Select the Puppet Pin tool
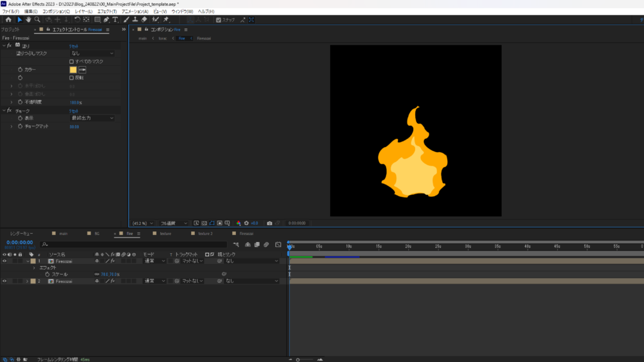 [x=165, y=19]
